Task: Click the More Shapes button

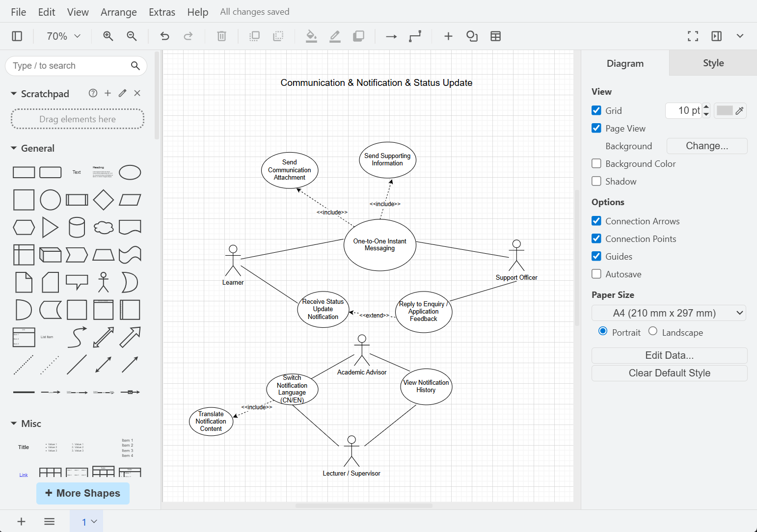Action: [x=83, y=493]
